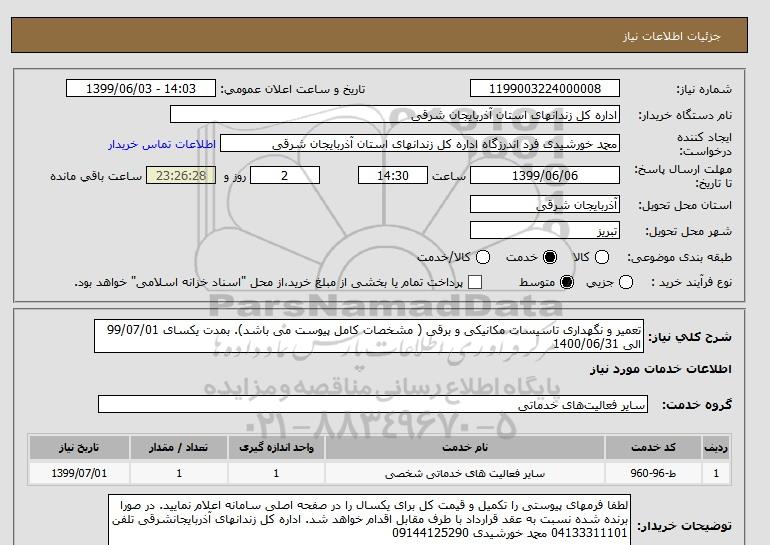Click the نام خدمت column header
Screen dimensions: 770x545
(465, 447)
